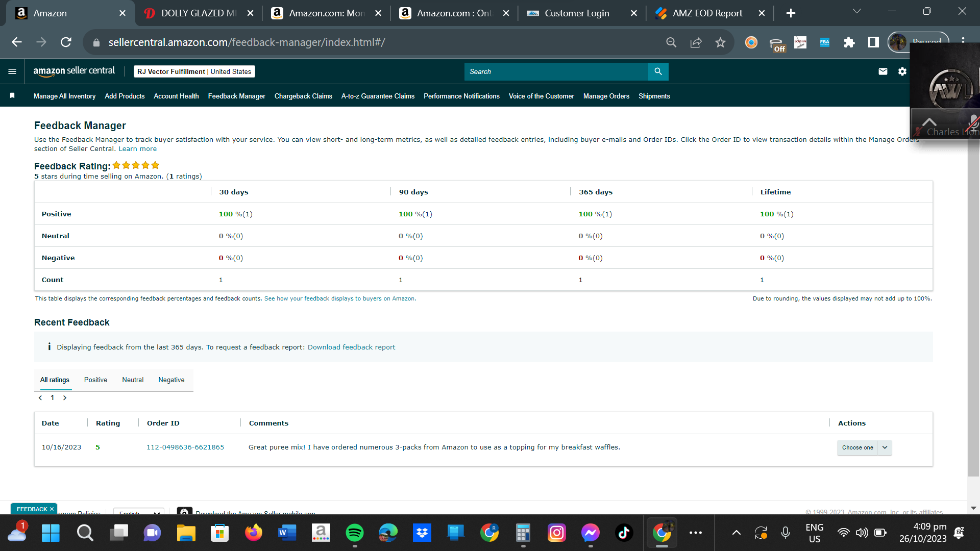The width and height of the screenshot is (980, 551).
Task: Open Performance Notifications menu item
Action: 461,96
